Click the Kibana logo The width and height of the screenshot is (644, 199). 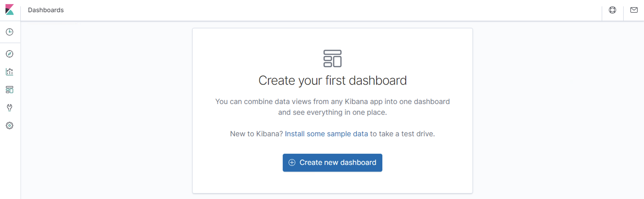[9, 10]
